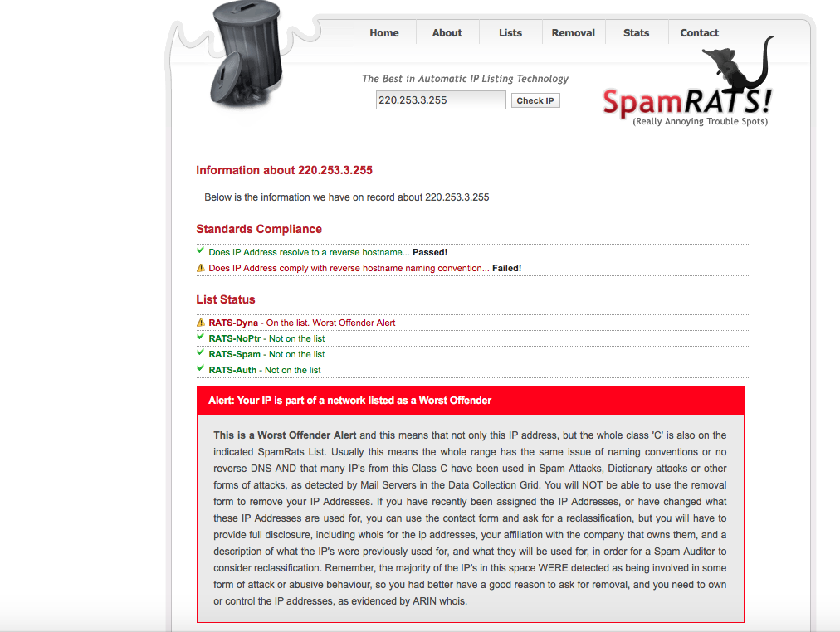Viewport: 840px width, 632px height.
Task: Click the Standards Compliance heading
Action: [259, 229]
